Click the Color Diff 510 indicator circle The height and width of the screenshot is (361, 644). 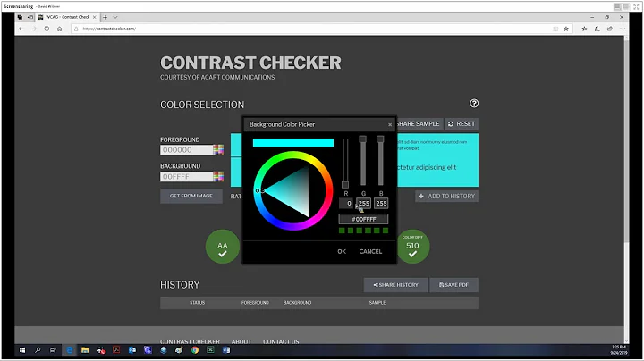[412, 246]
